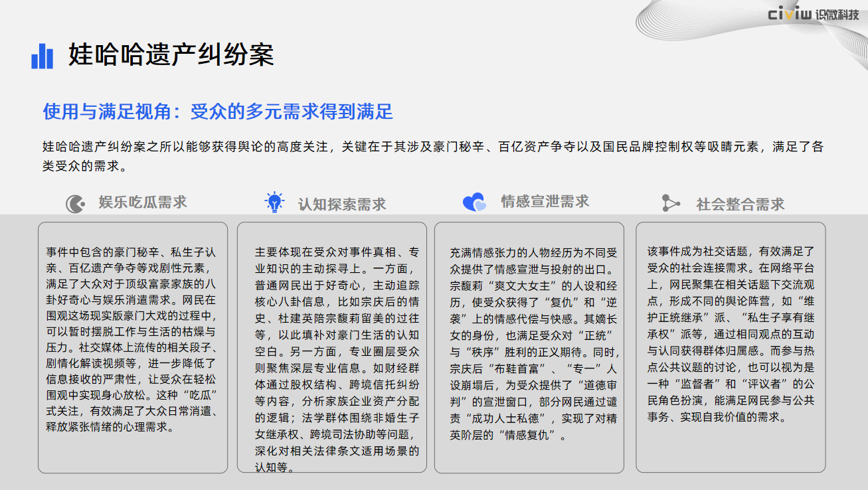
Task: Click the blue lightbulb icon beside 认知探索需求
Action: pos(274,203)
